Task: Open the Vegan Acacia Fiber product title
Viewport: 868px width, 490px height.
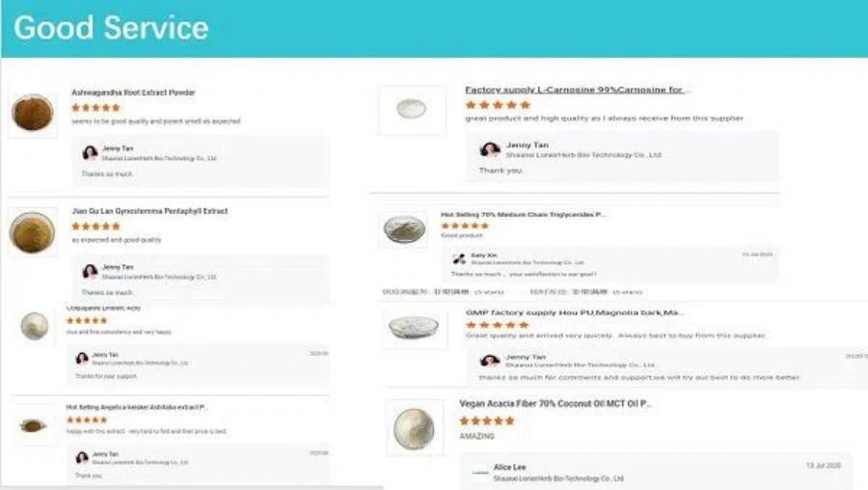Action: pos(555,403)
